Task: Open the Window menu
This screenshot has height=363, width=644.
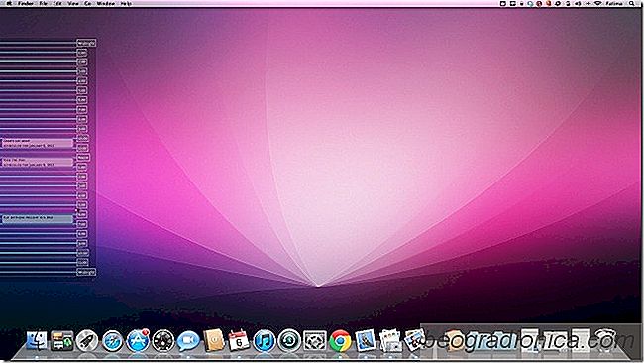Action: [x=106, y=3]
